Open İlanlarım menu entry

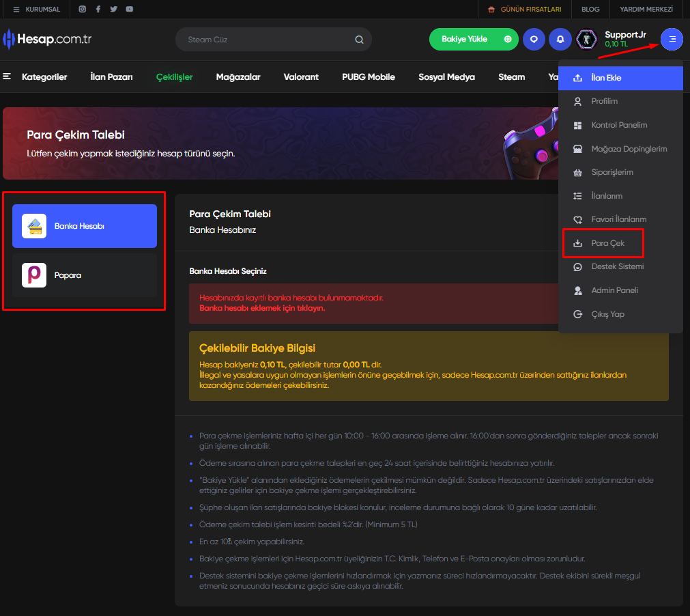(620, 196)
